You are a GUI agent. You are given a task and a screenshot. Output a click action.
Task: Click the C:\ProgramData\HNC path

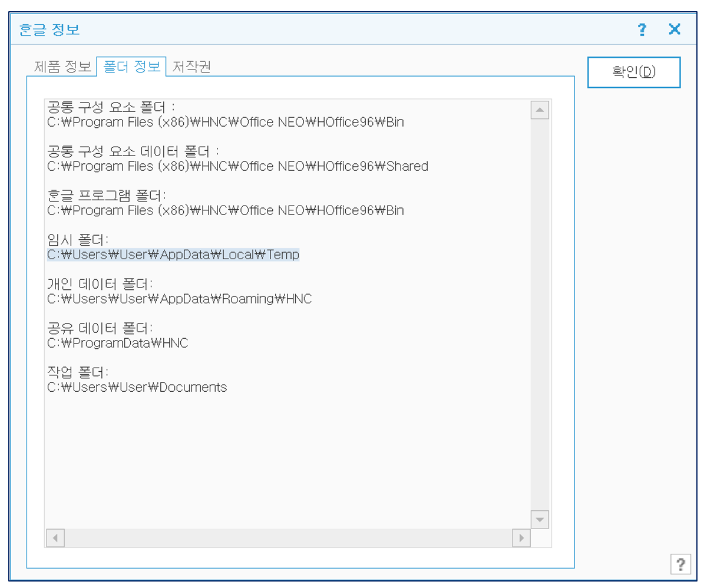tap(118, 343)
